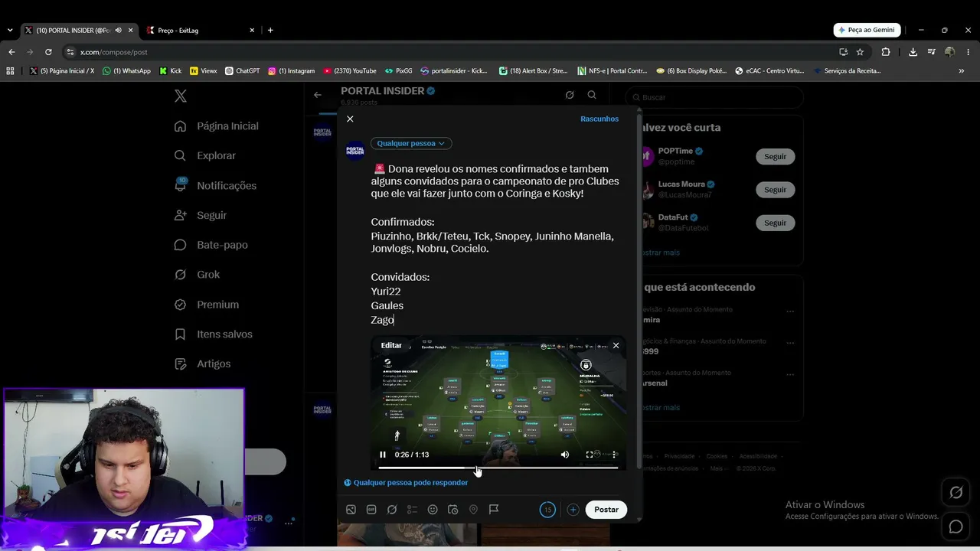980x551 pixels.
Task: Open Notificações in sidebar
Action: click(x=215, y=185)
